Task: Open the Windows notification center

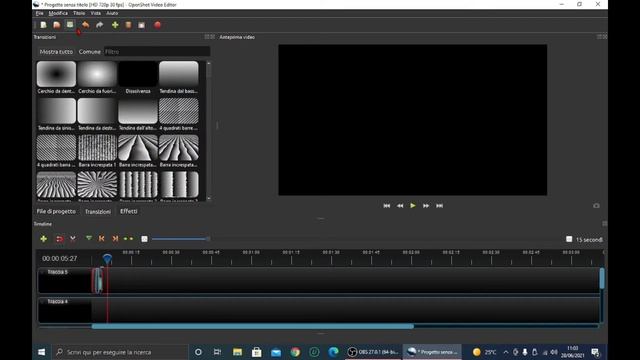Action: 595,352
